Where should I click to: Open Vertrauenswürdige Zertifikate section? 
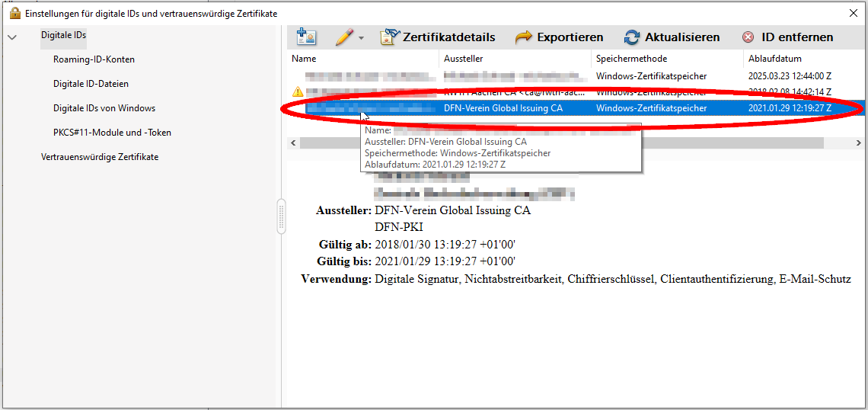(x=100, y=157)
